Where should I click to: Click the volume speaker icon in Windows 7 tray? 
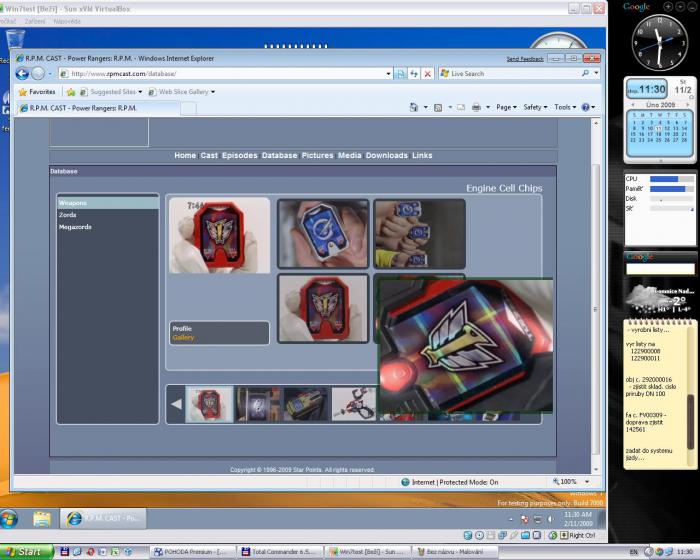click(550, 519)
